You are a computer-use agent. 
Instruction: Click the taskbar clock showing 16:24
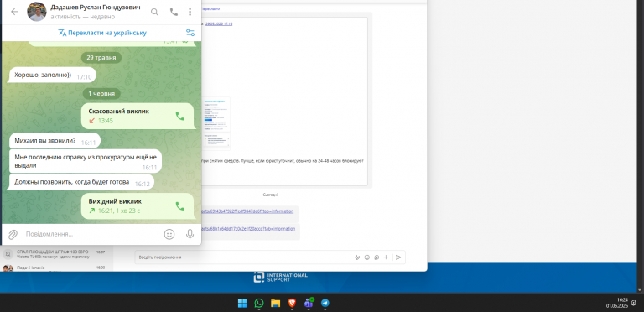point(616,303)
